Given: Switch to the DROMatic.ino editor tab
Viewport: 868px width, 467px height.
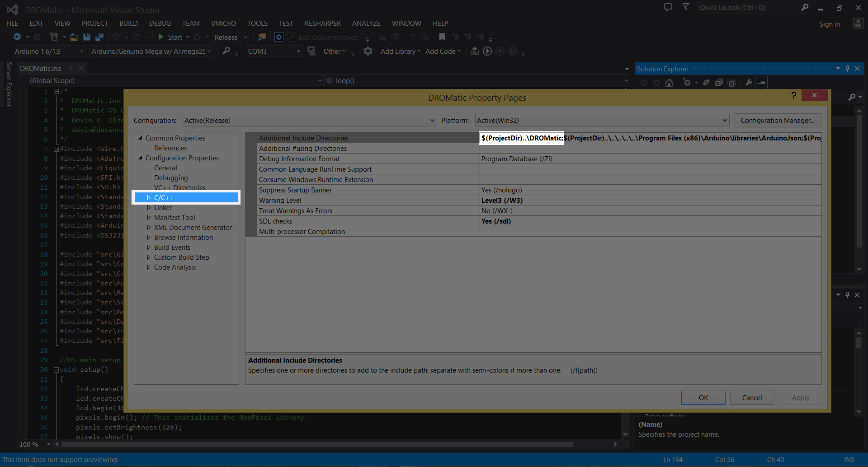Looking at the screenshot, I should coord(41,68).
